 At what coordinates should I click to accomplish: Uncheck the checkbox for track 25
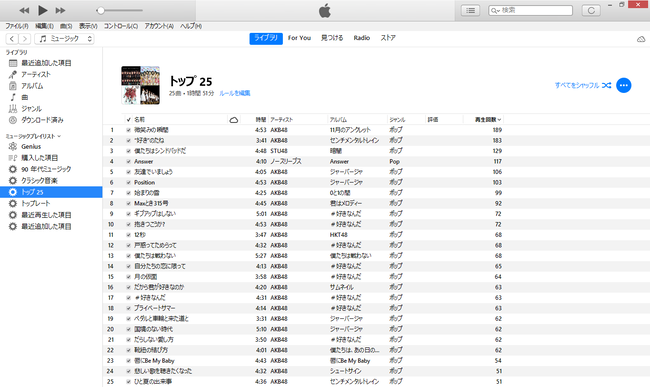click(x=129, y=382)
